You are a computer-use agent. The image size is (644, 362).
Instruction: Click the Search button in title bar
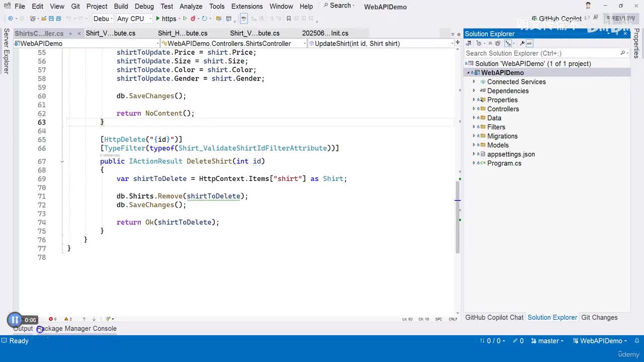(339, 6)
